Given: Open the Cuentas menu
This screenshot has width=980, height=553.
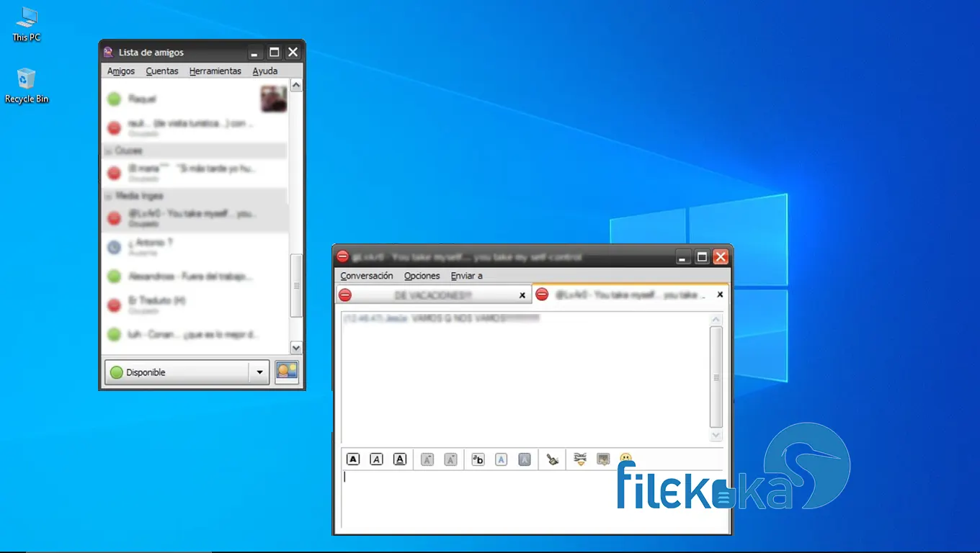Looking at the screenshot, I should pyautogui.click(x=162, y=71).
